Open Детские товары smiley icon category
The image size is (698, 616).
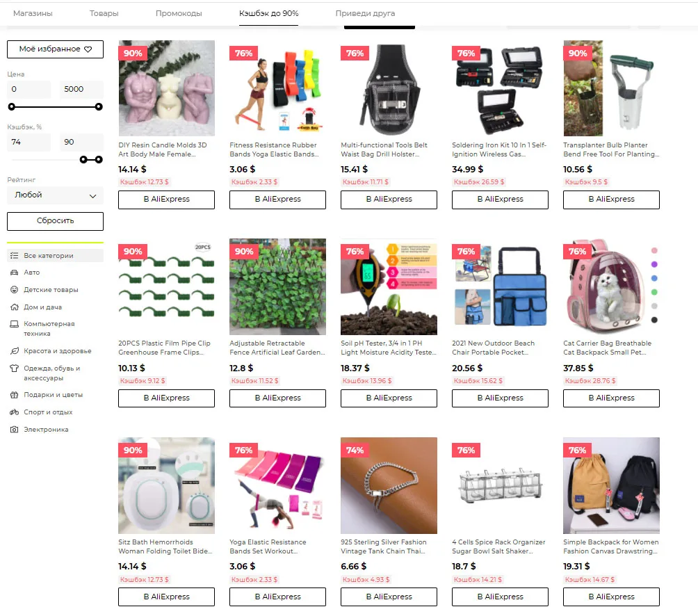[14, 290]
